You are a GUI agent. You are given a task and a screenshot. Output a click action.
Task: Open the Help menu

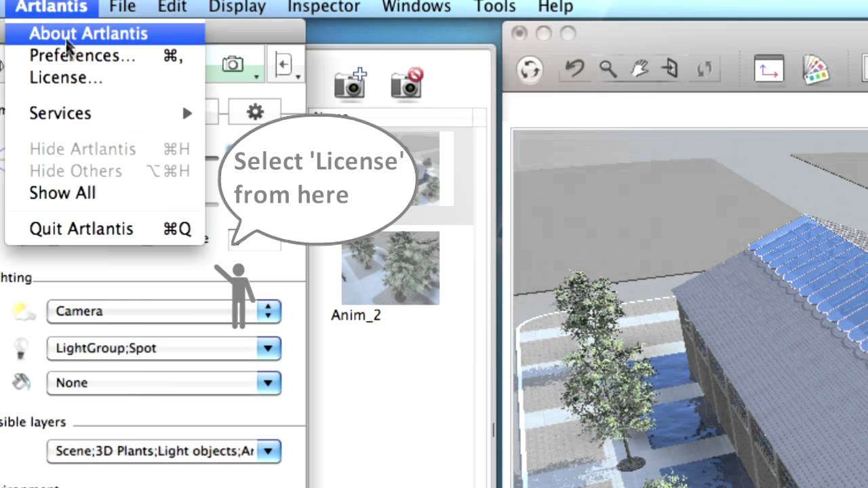tap(555, 7)
